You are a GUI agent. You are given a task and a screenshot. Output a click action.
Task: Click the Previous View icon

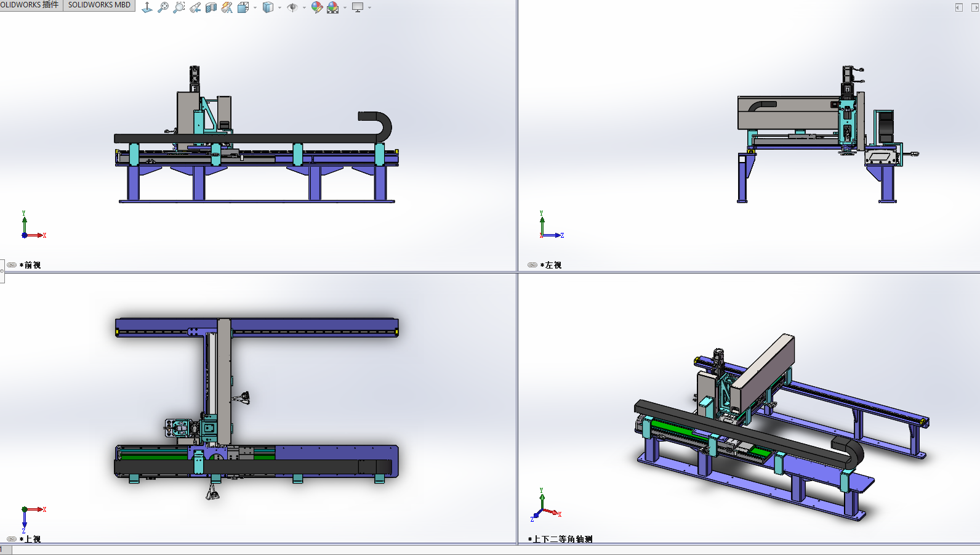195,7
